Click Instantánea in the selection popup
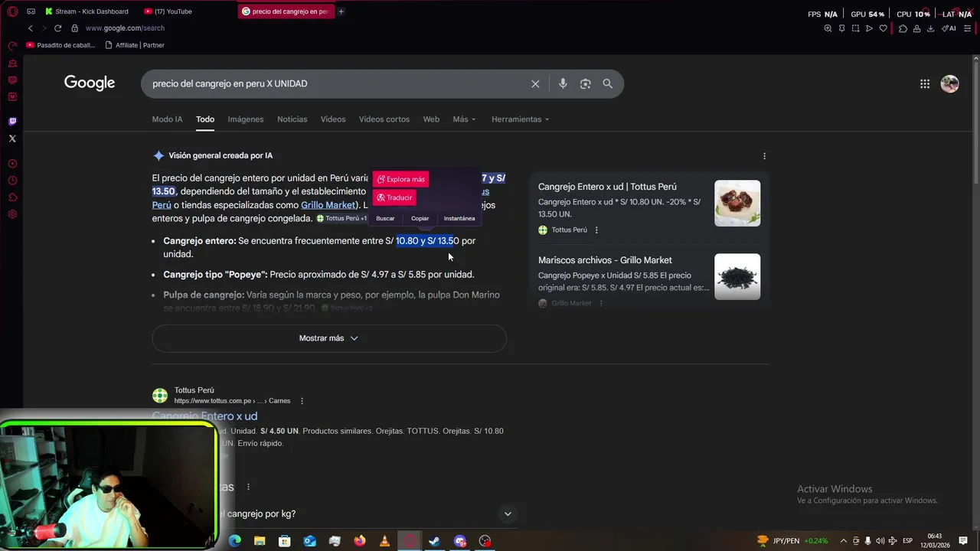This screenshot has height=551, width=980. pyautogui.click(x=459, y=218)
